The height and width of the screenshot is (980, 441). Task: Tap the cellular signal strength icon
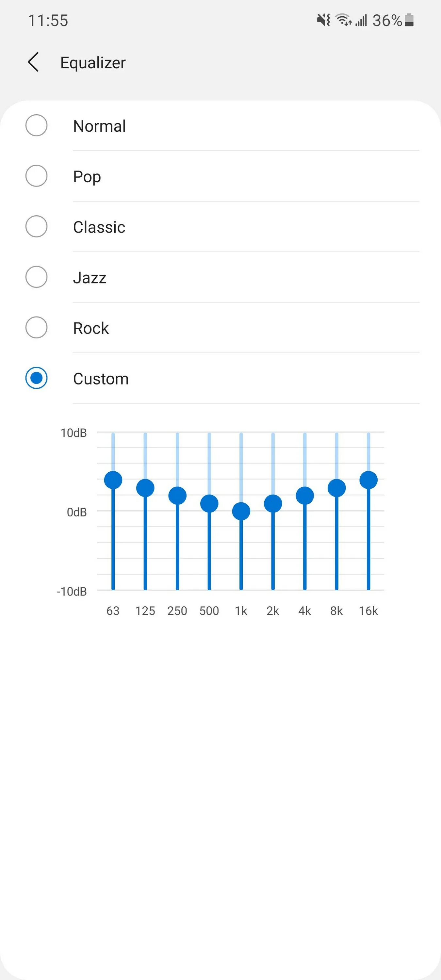pos(361,20)
